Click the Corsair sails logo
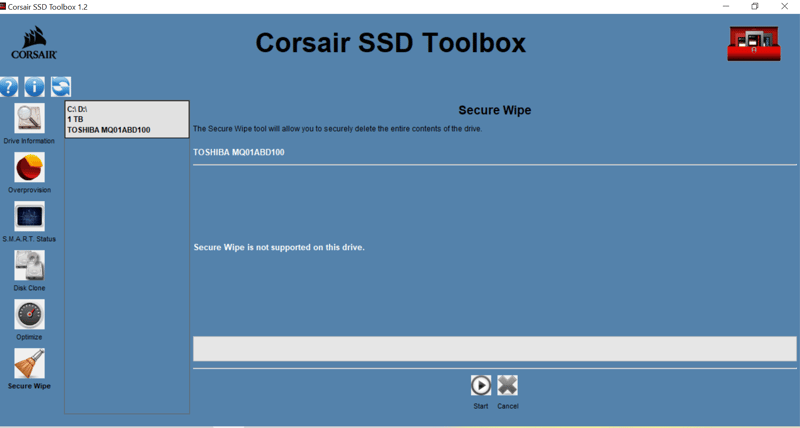The height and width of the screenshot is (428, 800). [x=34, y=43]
